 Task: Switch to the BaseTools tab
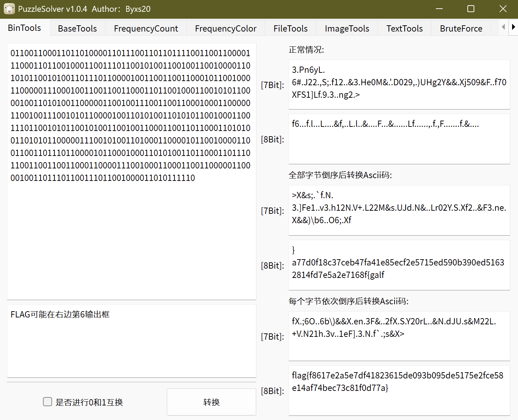point(77,28)
